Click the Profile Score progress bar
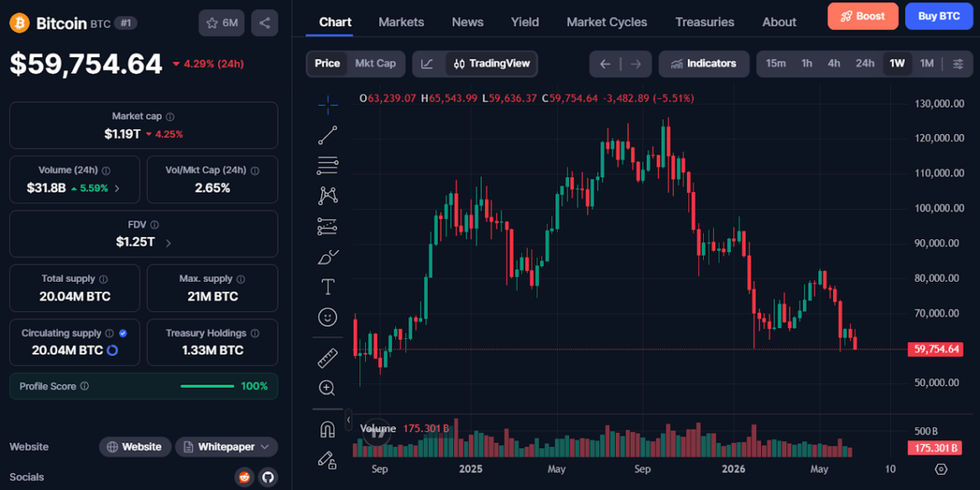This screenshot has width=980, height=490. (207, 386)
